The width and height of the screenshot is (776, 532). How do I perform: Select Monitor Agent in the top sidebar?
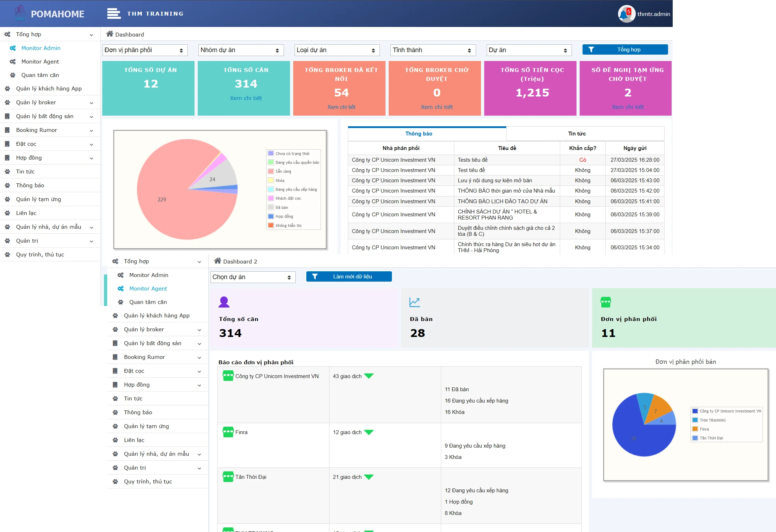(40, 61)
